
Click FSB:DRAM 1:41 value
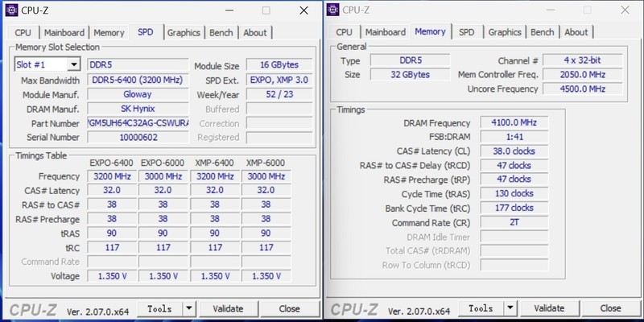514,137
